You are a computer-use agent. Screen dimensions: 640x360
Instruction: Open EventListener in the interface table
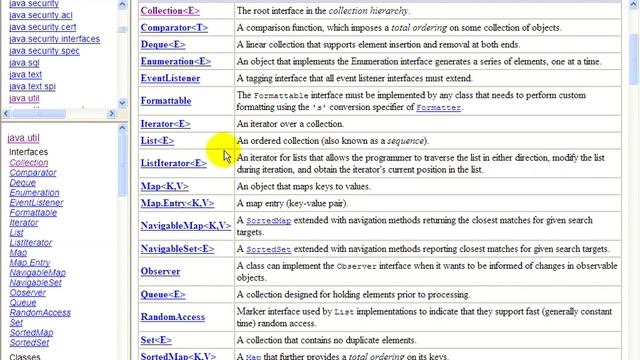(170, 78)
